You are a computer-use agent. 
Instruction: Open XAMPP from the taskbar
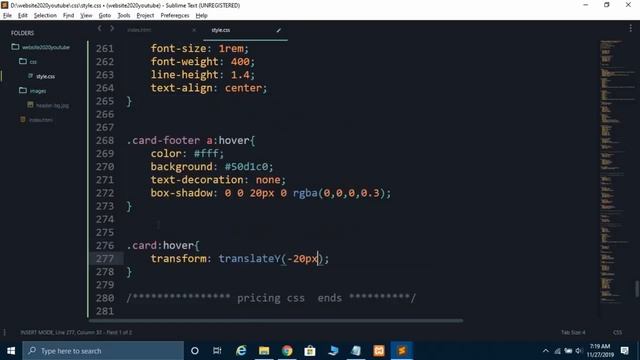[x=379, y=351]
